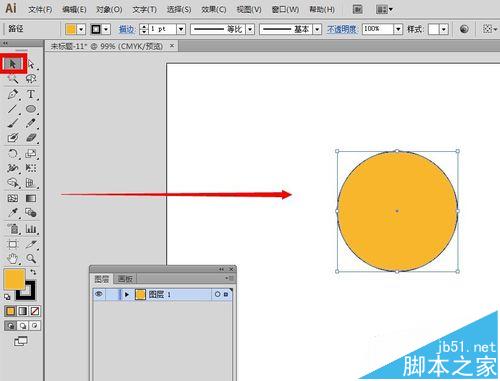This screenshot has width=500, height=381.
Task: Select the Ellipse tool
Action: [31, 109]
